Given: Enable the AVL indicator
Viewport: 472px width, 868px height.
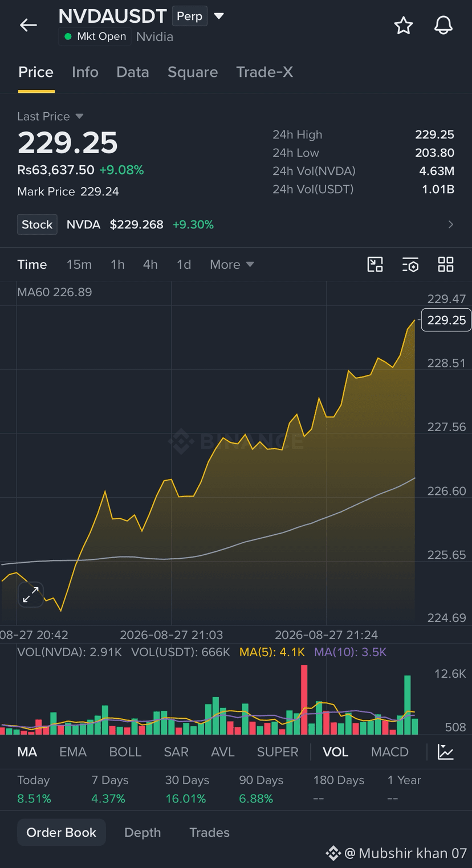Looking at the screenshot, I should click(x=223, y=752).
